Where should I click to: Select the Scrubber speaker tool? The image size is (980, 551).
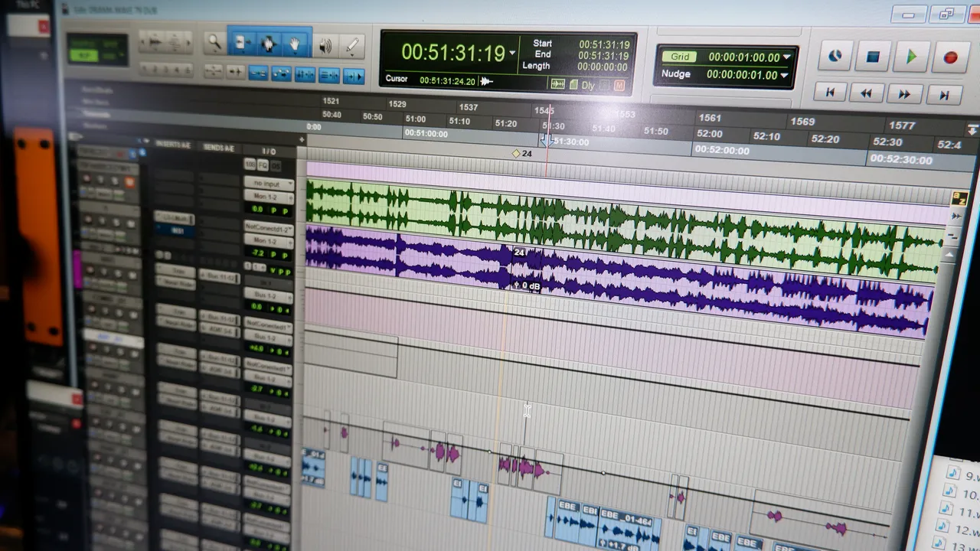pos(325,46)
